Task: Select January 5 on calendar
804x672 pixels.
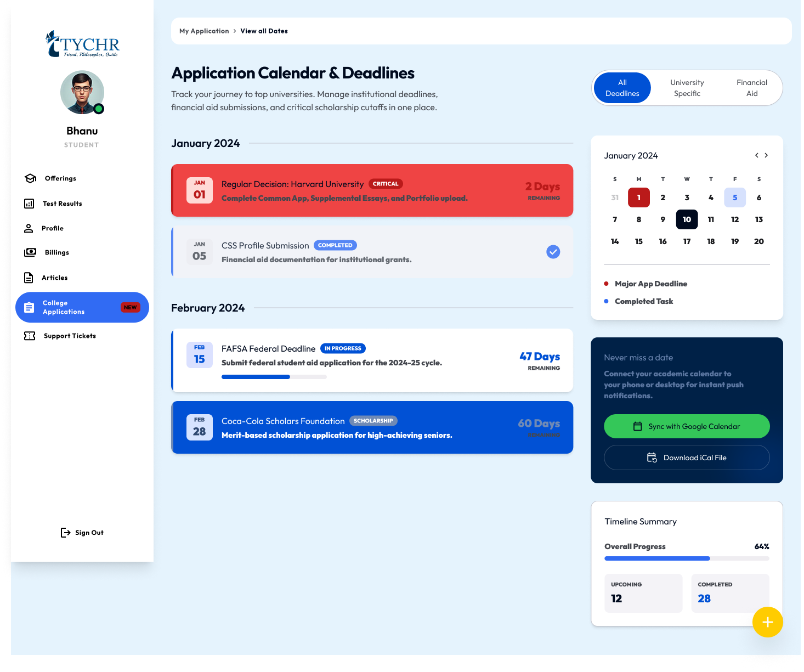Action: point(735,197)
